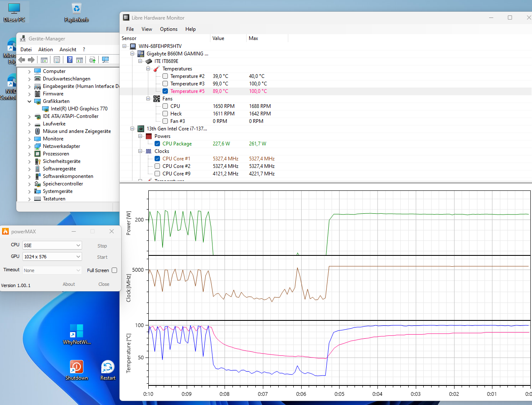
Task: Open the Dieser PC desktop icon
Action: coord(14,12)
